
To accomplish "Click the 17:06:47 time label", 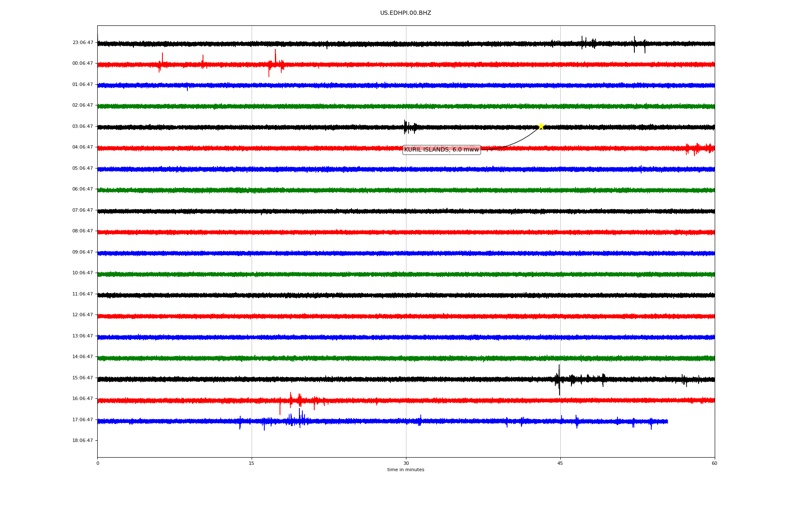I will 83,420.
